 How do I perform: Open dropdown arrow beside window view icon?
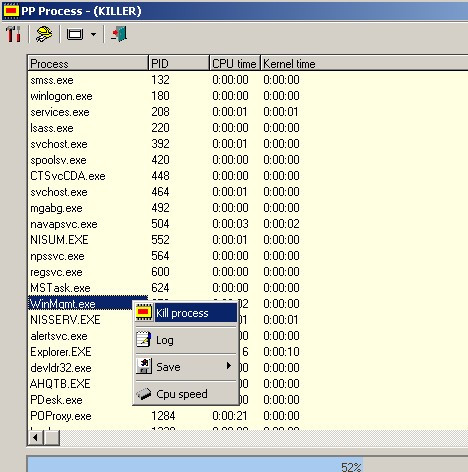click(x=94, y=34)
